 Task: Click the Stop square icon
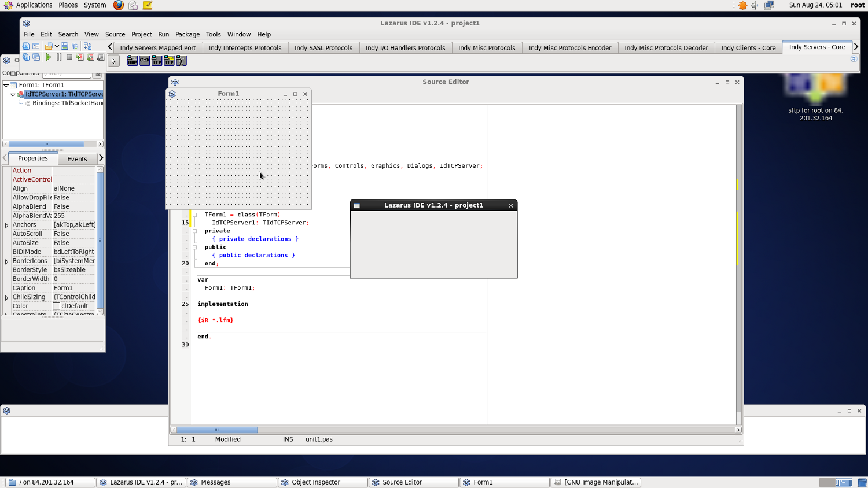pos(69,57)
